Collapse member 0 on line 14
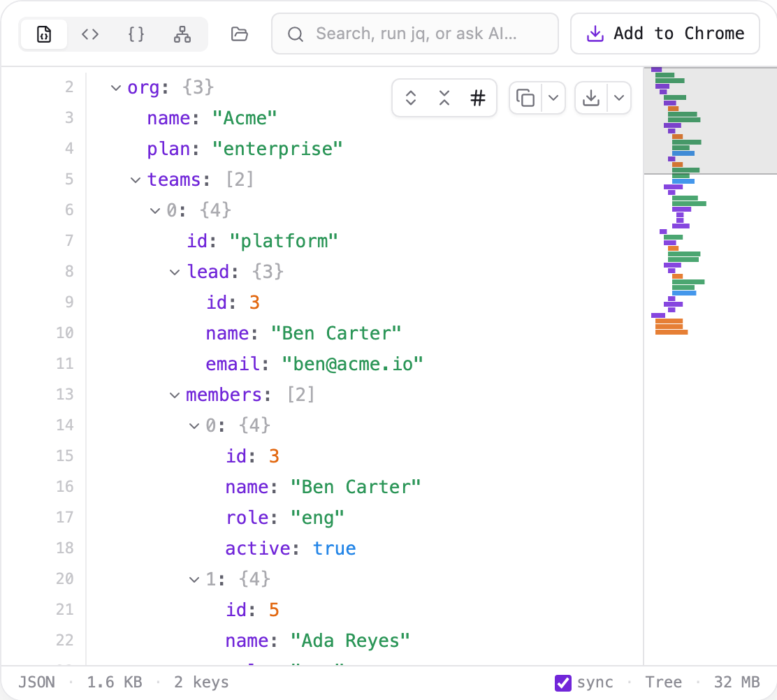Image resolution: width=777 pixels, height=700 pixels. pos(194,425)
